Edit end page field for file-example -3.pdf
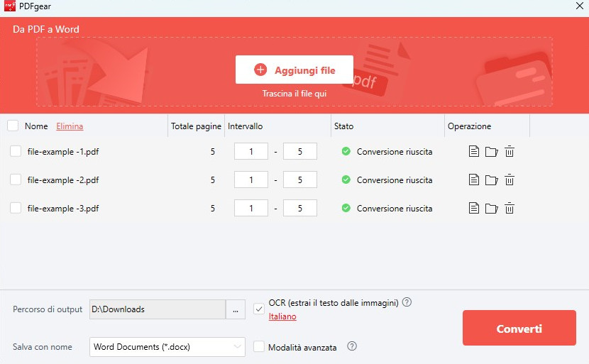This screenshot has width=589, height=364. coord(299,208)
